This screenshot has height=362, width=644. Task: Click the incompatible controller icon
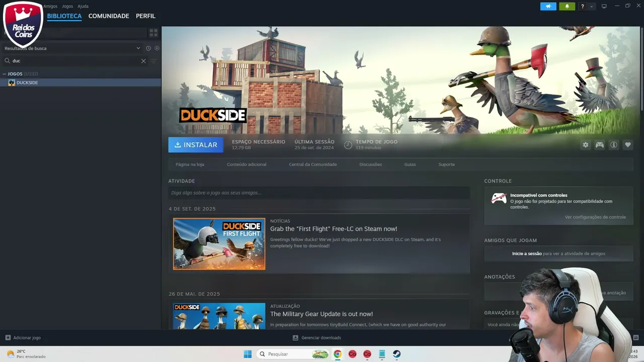[499, 198]
